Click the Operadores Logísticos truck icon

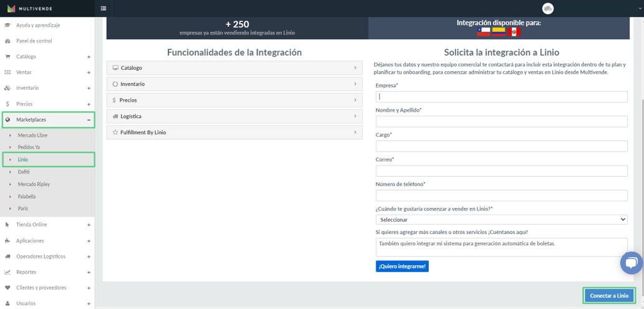click(7, 257)
